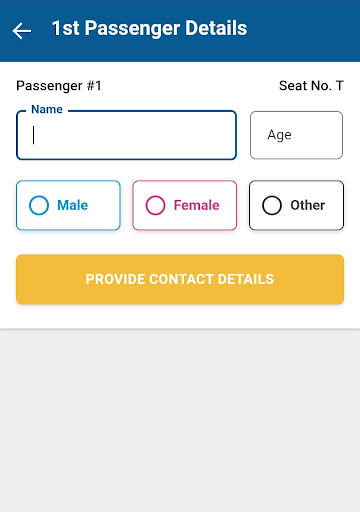Focus the Name text field
Image resolution: width=360 pixels, height=512 pixels.
click(126, 135)
